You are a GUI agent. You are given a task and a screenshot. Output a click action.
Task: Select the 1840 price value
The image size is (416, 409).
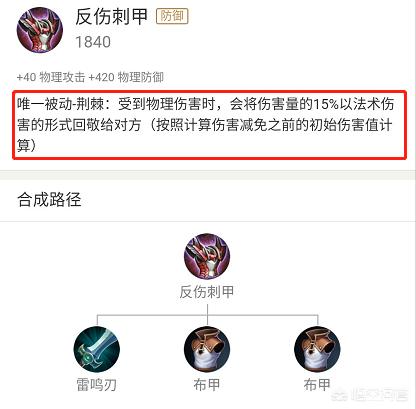click(93, 42)
